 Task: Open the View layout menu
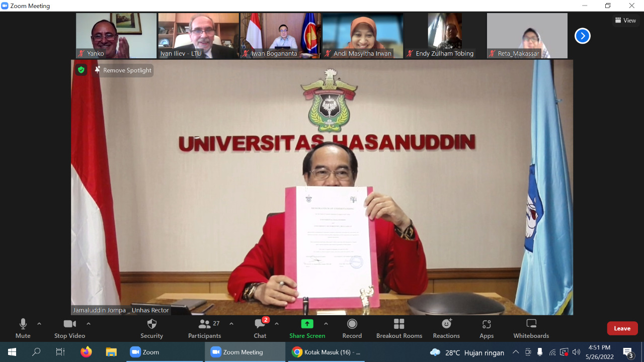click(625, 21)
